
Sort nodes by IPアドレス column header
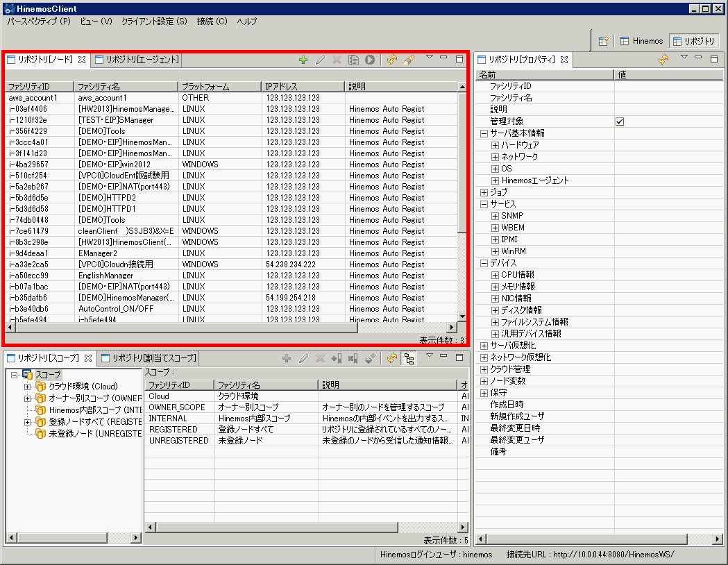(303, 87)
